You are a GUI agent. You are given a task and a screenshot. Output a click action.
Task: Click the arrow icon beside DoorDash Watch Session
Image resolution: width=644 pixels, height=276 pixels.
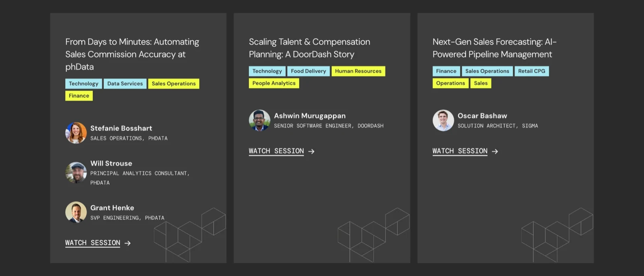(x=311, y=151)
